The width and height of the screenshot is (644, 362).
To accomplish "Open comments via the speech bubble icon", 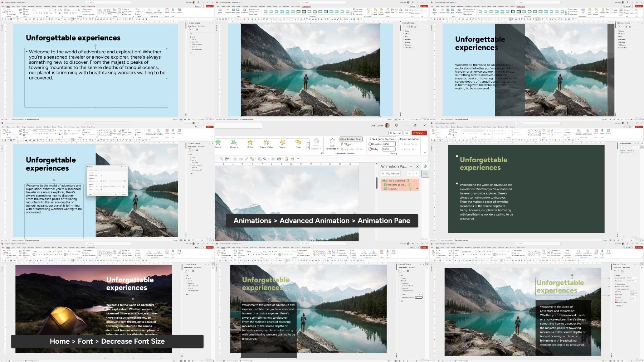I will point(407,133).
